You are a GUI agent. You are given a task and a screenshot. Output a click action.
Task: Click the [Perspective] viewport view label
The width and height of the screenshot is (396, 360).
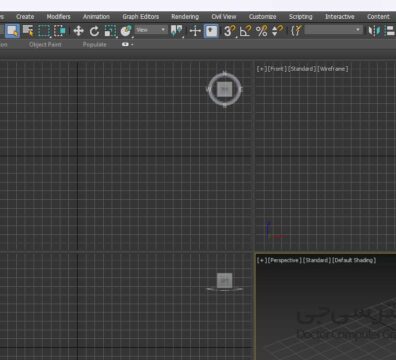tap(285, 260)
